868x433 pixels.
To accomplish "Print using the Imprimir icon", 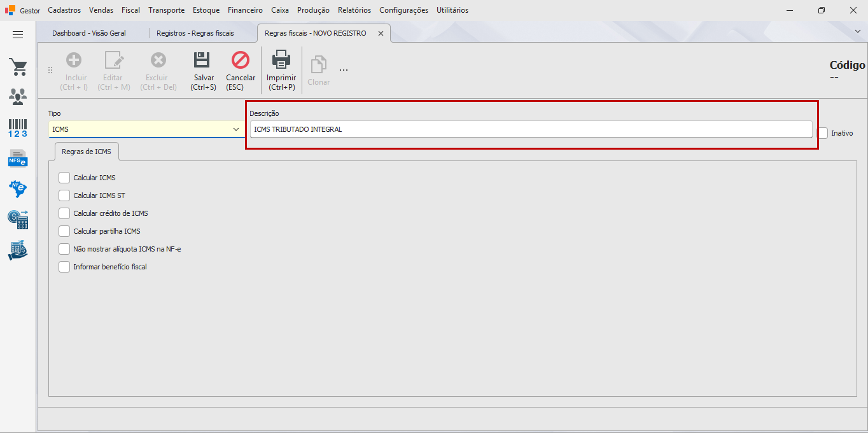I will pos(281,60).
